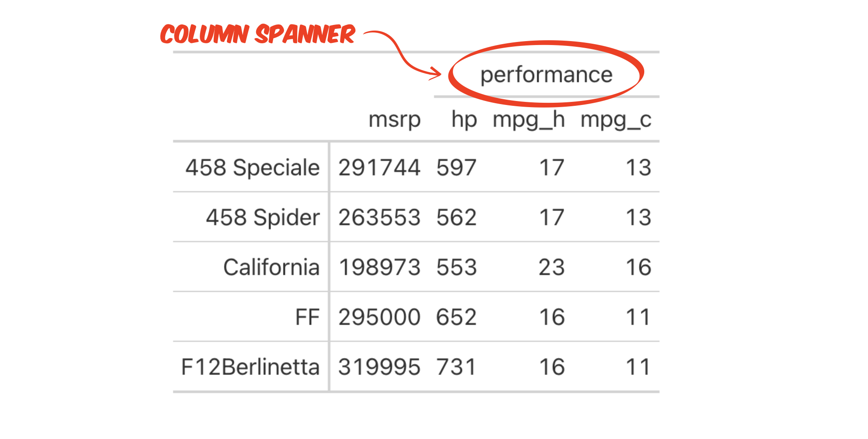Click California's mpg_h value 23

pos(552,267)
